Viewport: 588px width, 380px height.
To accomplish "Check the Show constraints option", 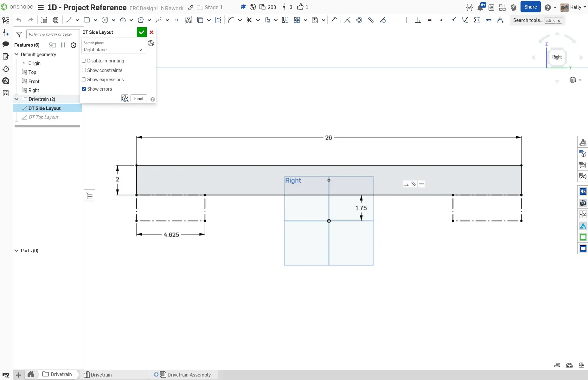I will coord(84,70).
